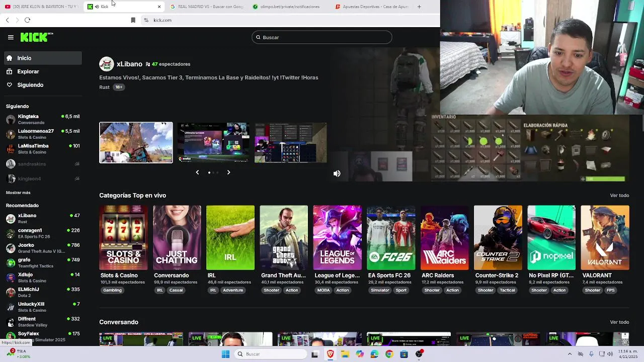
Task: Mute the featured stream with the speaker icon
Action: pyautogui.click(x=337, y=173)
